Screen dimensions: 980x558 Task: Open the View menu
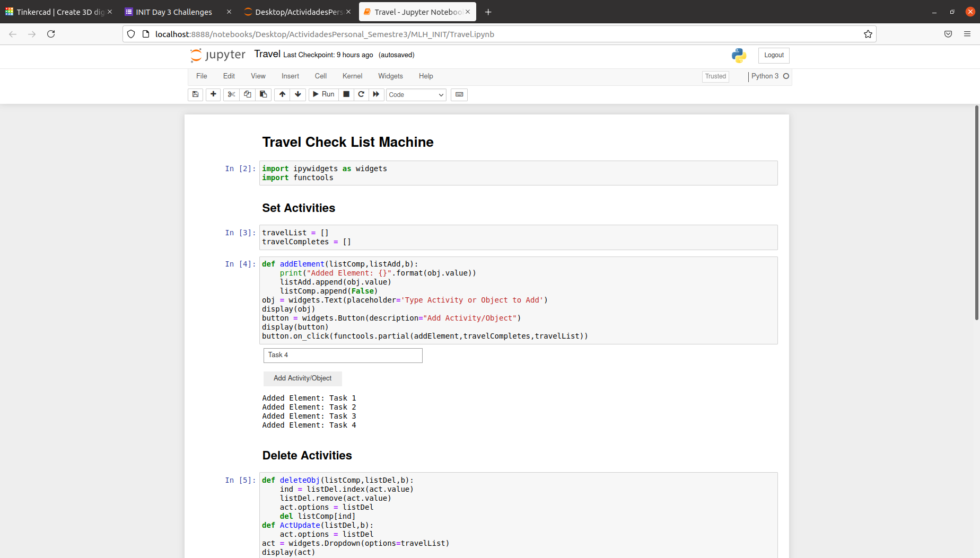[x=258, y=76]
